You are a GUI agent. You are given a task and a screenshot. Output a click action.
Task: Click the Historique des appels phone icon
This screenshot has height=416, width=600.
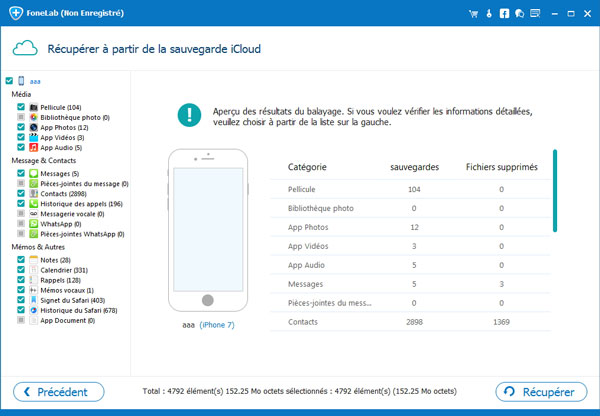[34, 204]
